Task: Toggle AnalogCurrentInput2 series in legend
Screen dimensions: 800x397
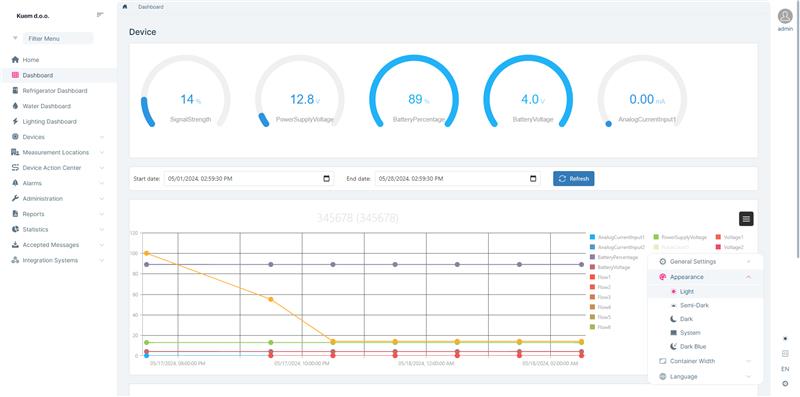Action: 617,247
